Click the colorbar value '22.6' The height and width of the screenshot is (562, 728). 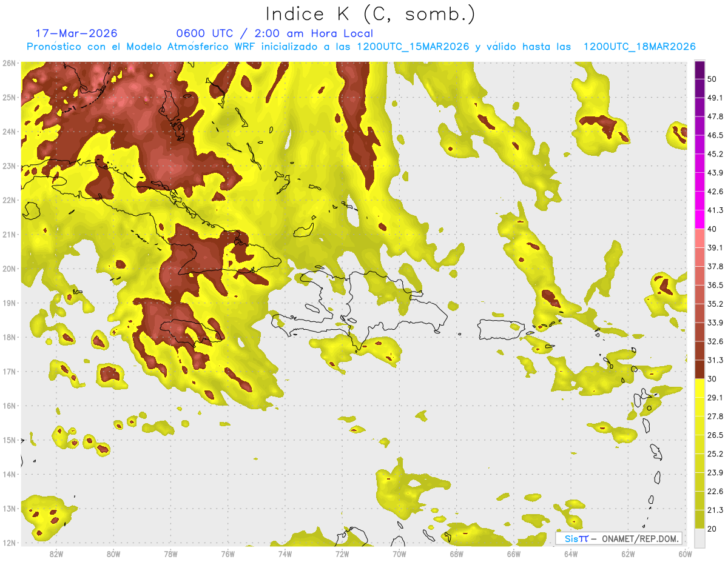click(x=715, y=492)
